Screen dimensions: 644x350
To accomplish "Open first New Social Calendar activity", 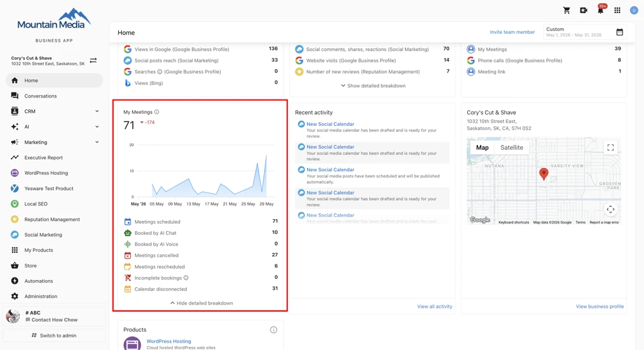I will click(330, 124).
